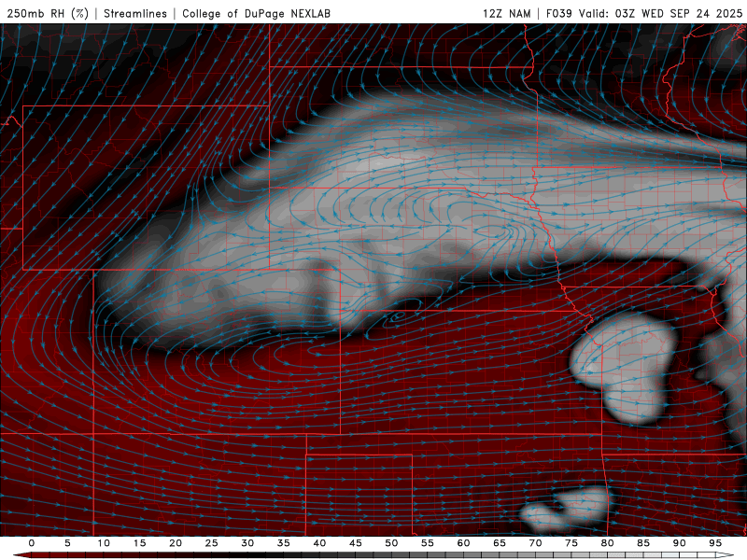This screenshot has height=560, width=747.
Task: Click the colorbar scale label "0"
Action: tap(32, 543)
